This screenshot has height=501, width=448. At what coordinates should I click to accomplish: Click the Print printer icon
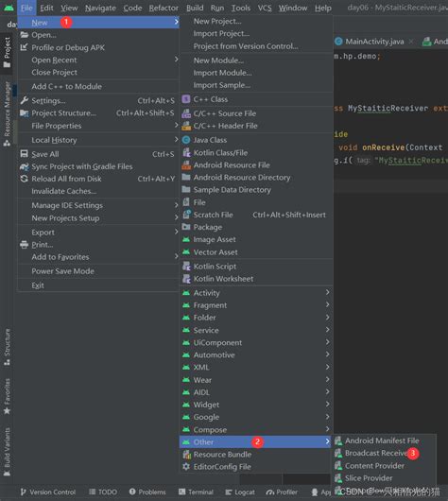(24, 245)
